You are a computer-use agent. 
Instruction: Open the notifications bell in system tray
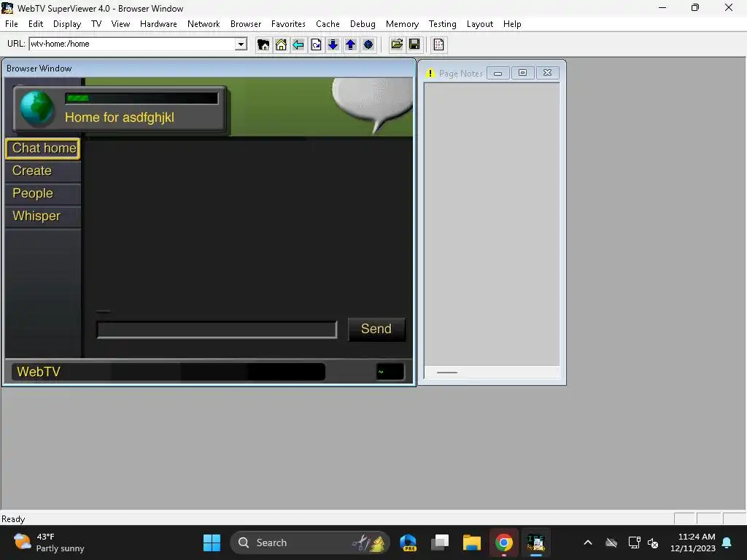[x=727, y=542]
